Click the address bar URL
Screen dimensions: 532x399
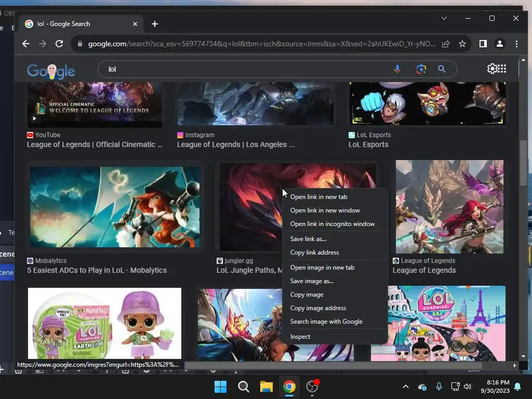coord(261,44)
